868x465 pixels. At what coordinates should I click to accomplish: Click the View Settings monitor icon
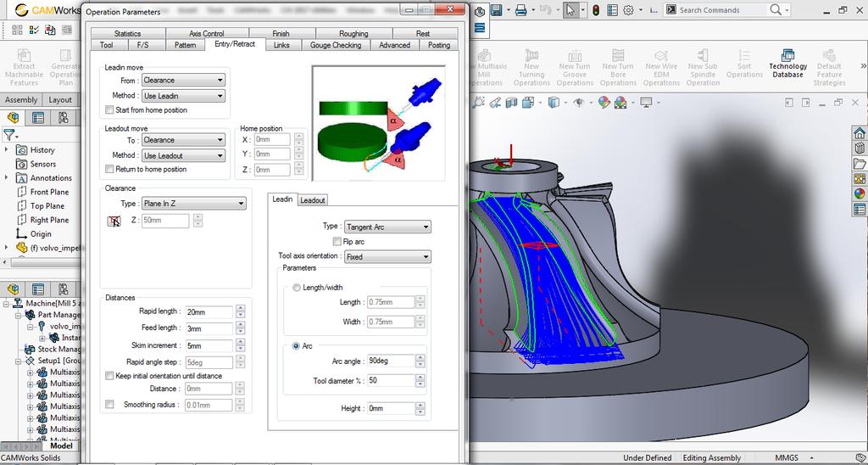click(x=646, y=103)
